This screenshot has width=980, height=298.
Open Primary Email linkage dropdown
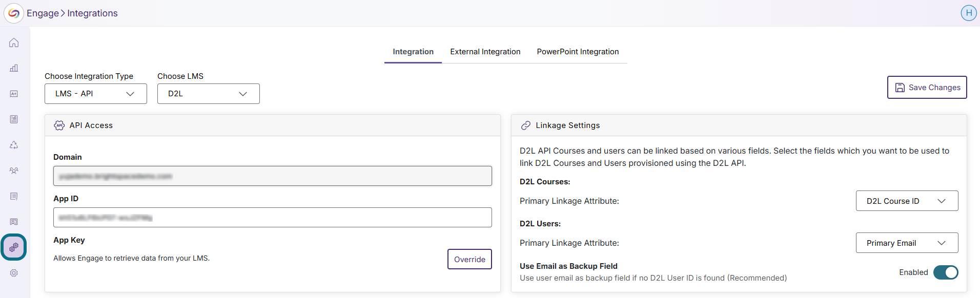907,243
